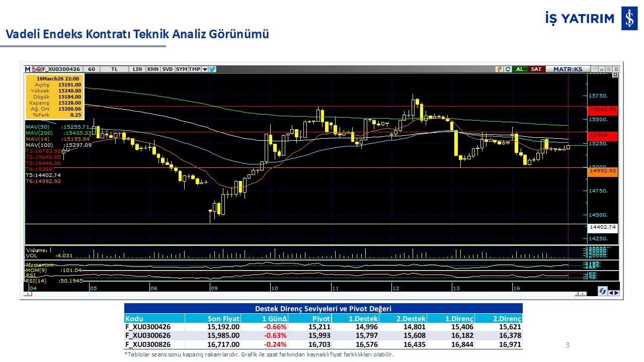This screenshot has height=362, width=644.
Task: Click the Twitter bird icon
Action: (212, 69)
